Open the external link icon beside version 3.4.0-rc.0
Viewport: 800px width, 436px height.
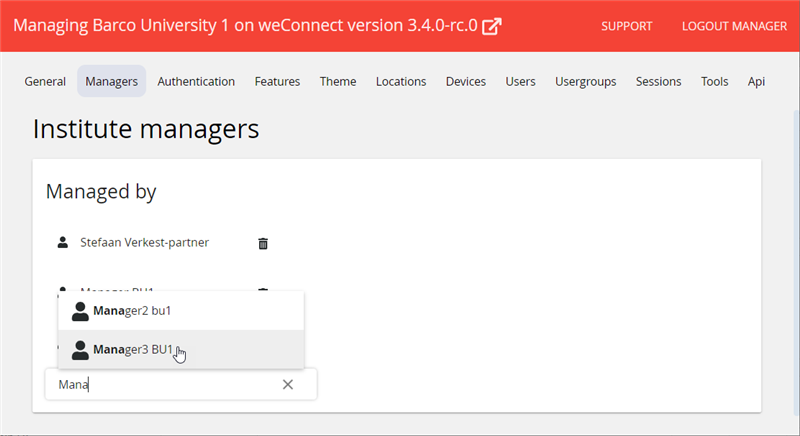491,26
